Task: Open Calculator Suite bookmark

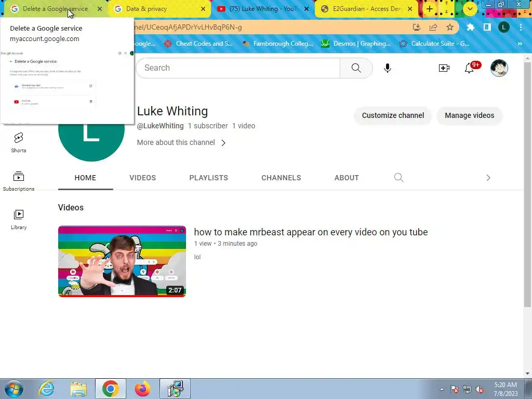Action: pos(435,44)
